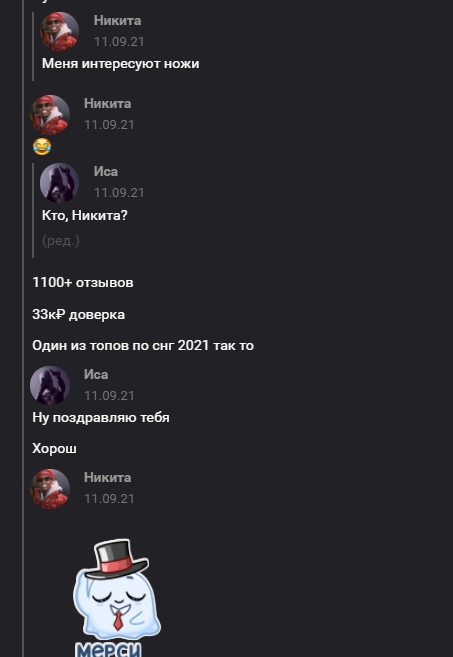Open Никита's avatar above the ghost sticker
The width and height of the screenshot is (453, 657).
(x=49, y=489)
